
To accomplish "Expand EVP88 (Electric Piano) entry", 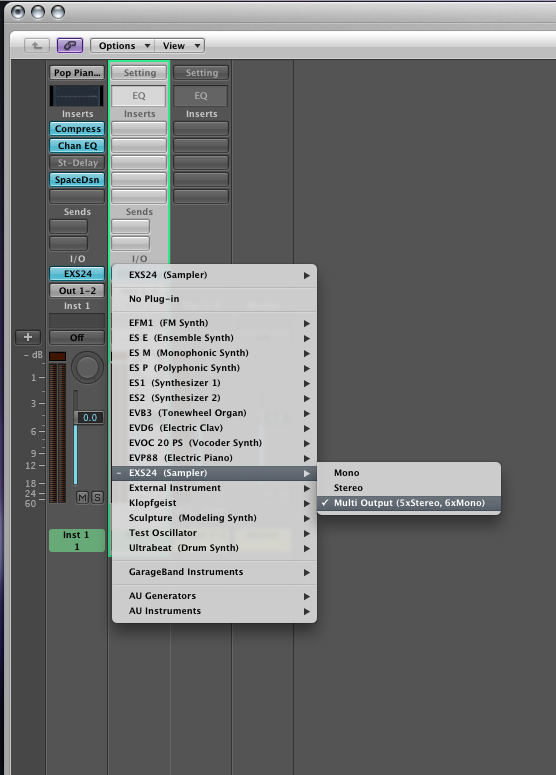I will tap(214, 458).
